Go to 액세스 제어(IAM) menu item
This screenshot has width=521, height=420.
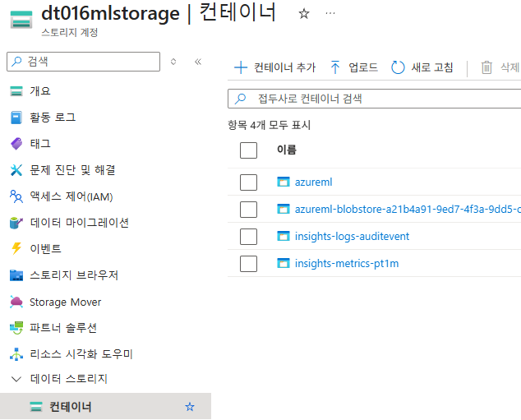[x=71, y=196]
